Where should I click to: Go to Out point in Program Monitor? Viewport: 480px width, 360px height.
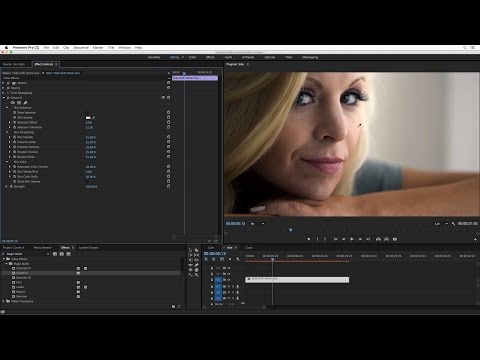[368, 239]
